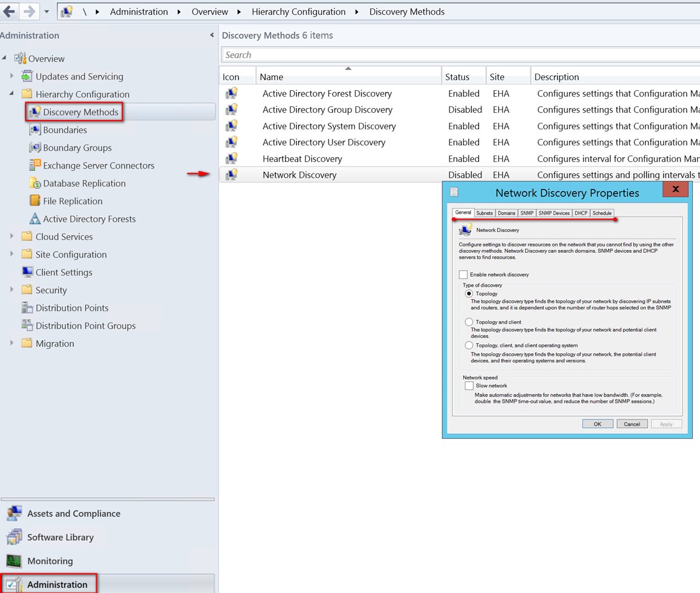The height and width of the screenshot is (593, 700).
Task: Expand the Updates and Servicing node
Action: [12, 76]
